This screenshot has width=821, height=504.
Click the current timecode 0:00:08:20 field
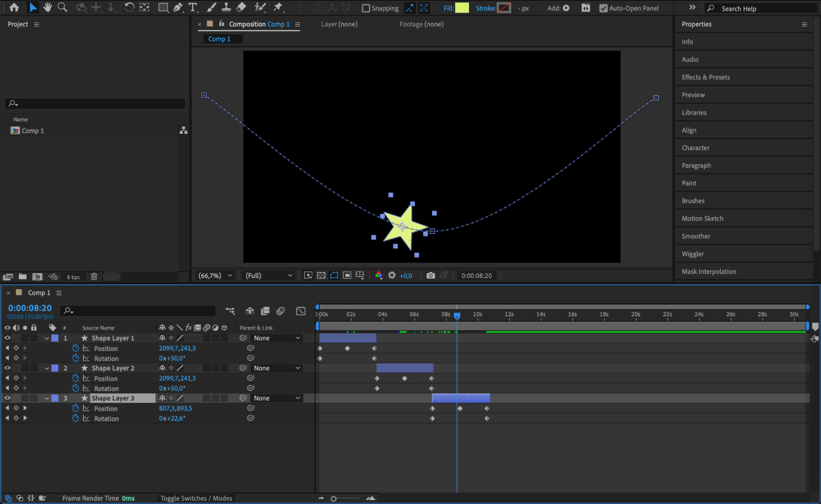tap(30, 308)
